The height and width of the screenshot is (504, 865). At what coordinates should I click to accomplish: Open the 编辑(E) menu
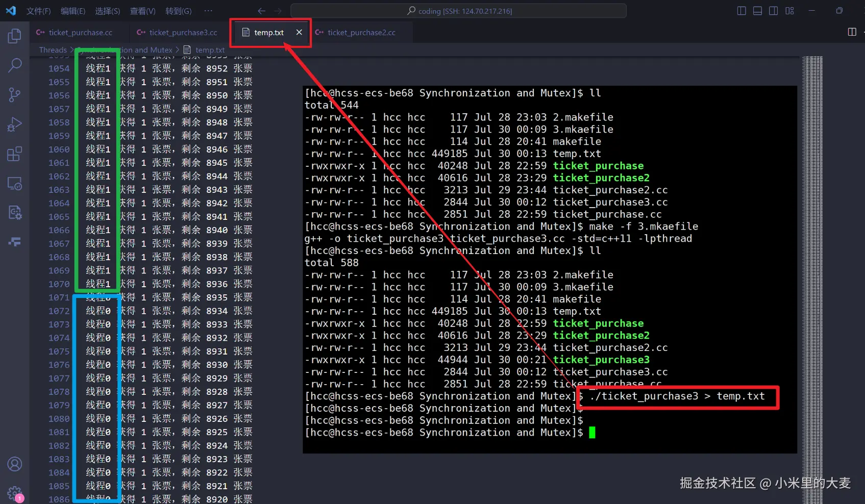(73, 11)
